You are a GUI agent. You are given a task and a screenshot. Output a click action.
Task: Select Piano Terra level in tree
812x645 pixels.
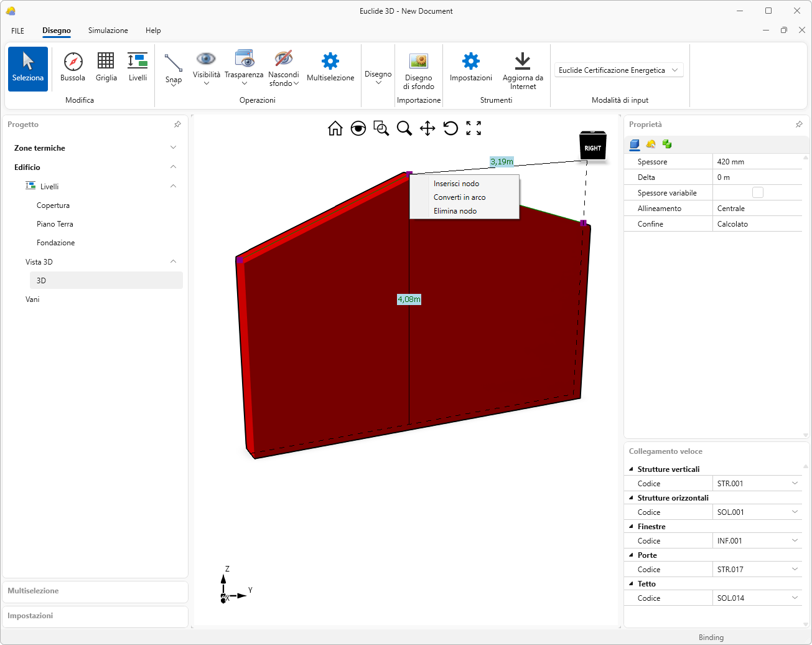coord(55,224)
